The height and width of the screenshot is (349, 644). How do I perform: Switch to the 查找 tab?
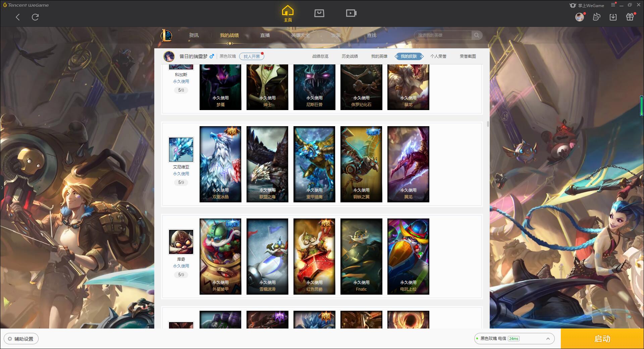(372, 35)
